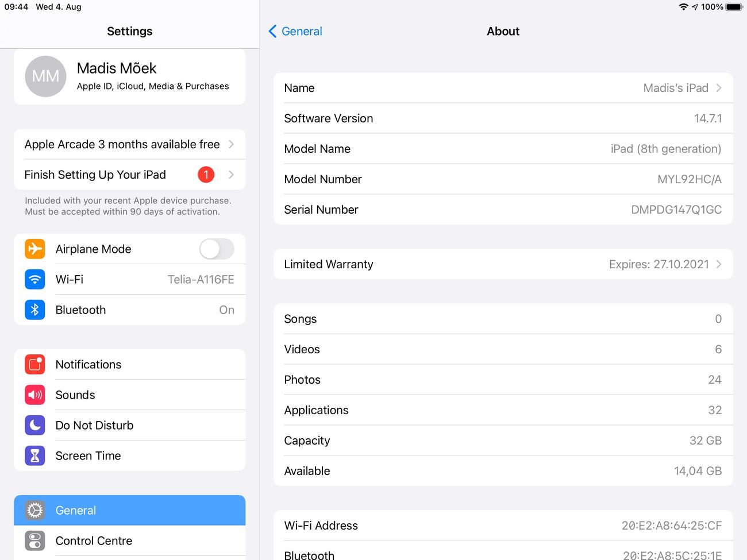Viewport: 747px width, 560px height.
Task: Go back to General
Action: click(x=295, y=31)
